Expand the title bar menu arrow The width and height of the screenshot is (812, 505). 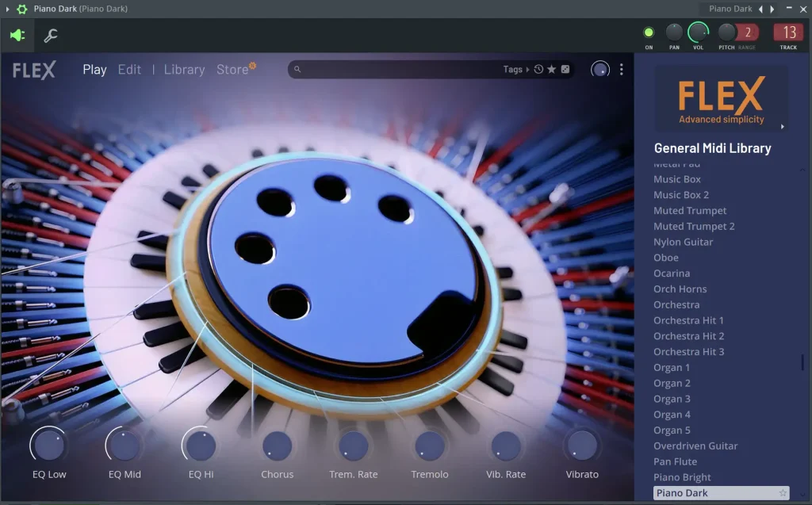tap(7, 9)
